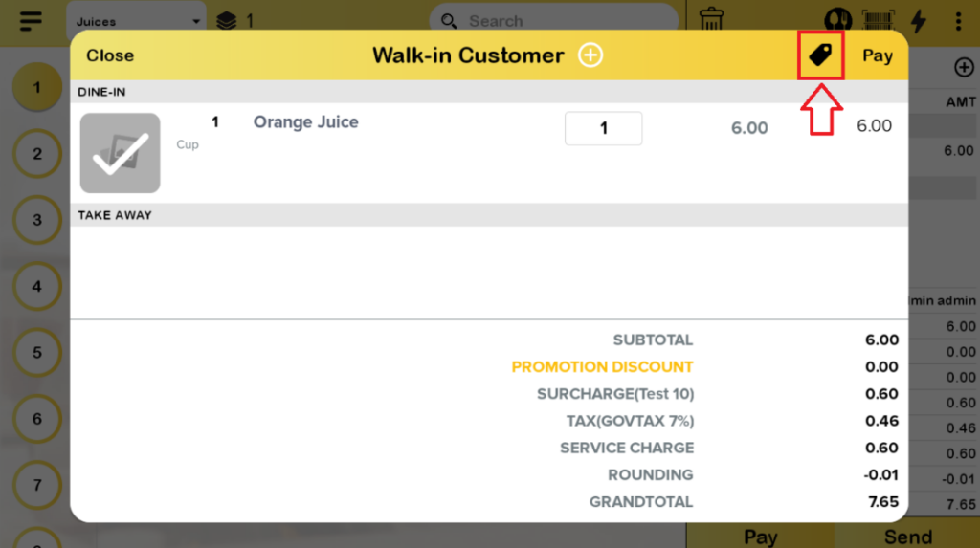Viewport: 980px width, 548px height.
Task: Click the Send button
Action: coord(907,537)
